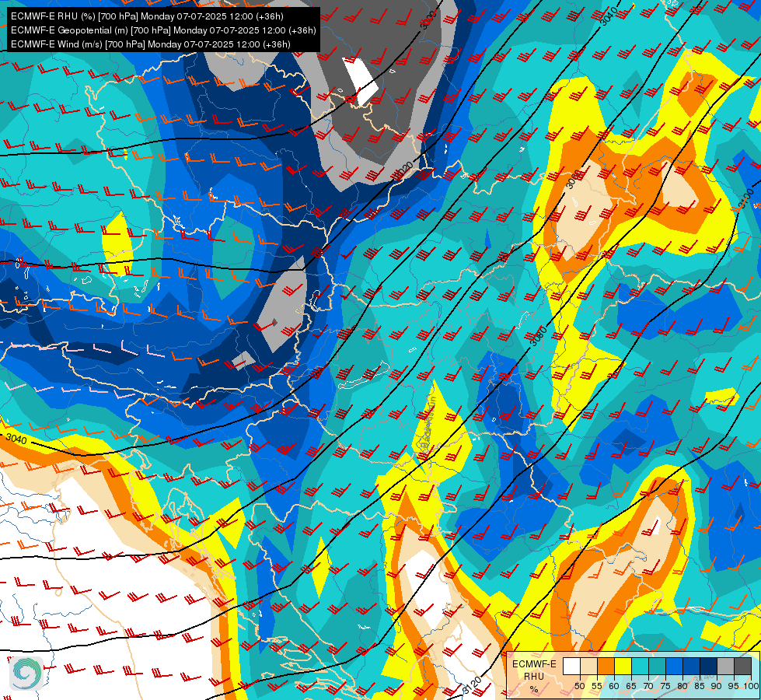Select the orange 55-60% legend swatch
Screen dimensions: 761x700
pyautogui.click(x=606, y=666)
